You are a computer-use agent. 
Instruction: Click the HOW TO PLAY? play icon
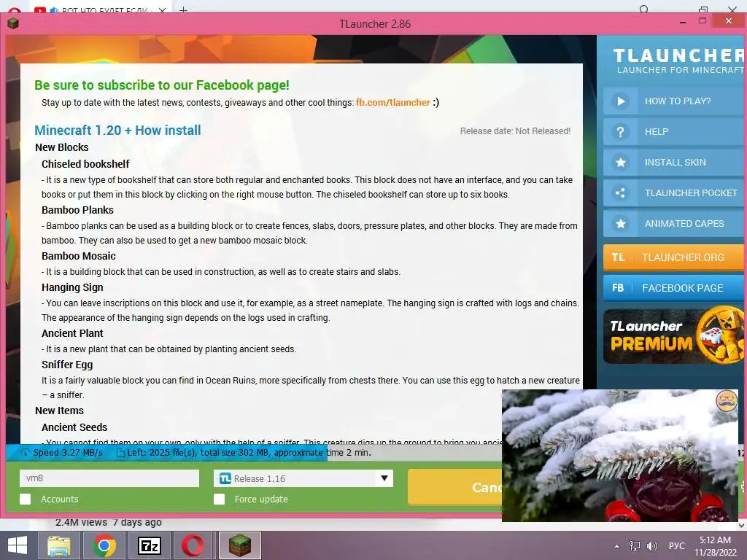point(620,101)
